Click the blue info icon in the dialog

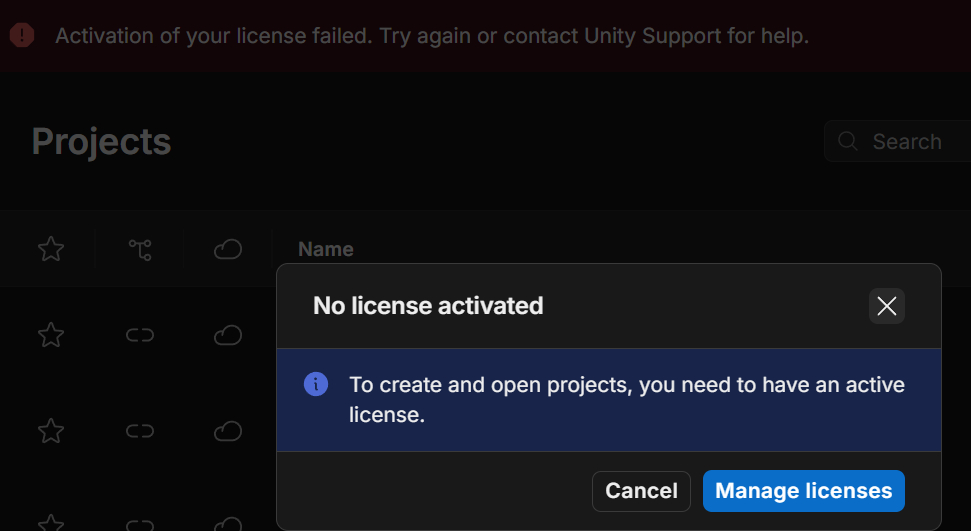316,385
